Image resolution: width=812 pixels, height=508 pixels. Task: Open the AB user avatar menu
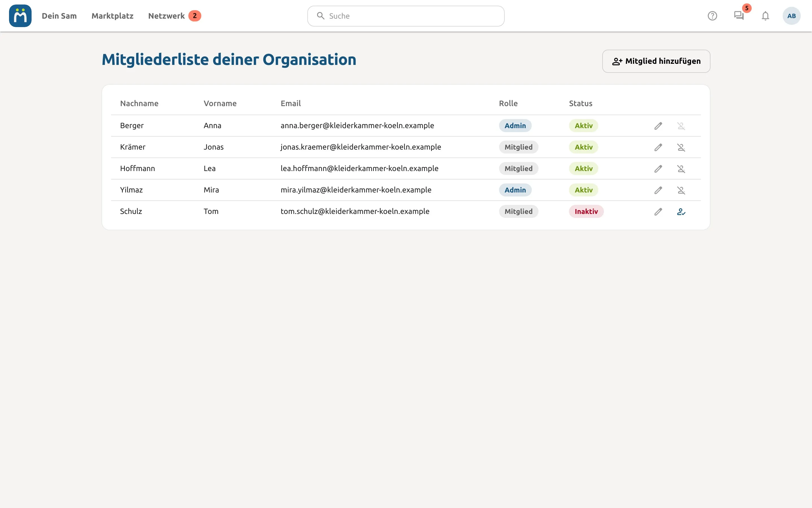click(x=791, y=16)
